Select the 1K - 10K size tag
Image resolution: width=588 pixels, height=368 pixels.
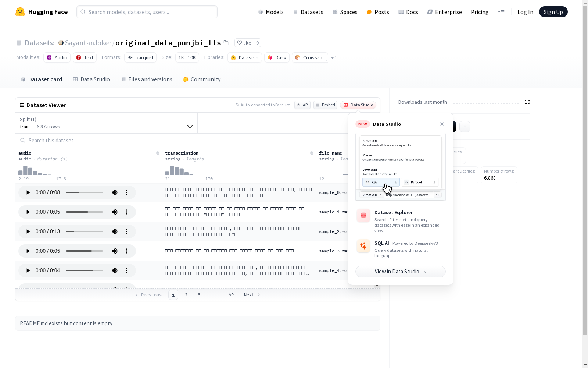click(187, 57)
